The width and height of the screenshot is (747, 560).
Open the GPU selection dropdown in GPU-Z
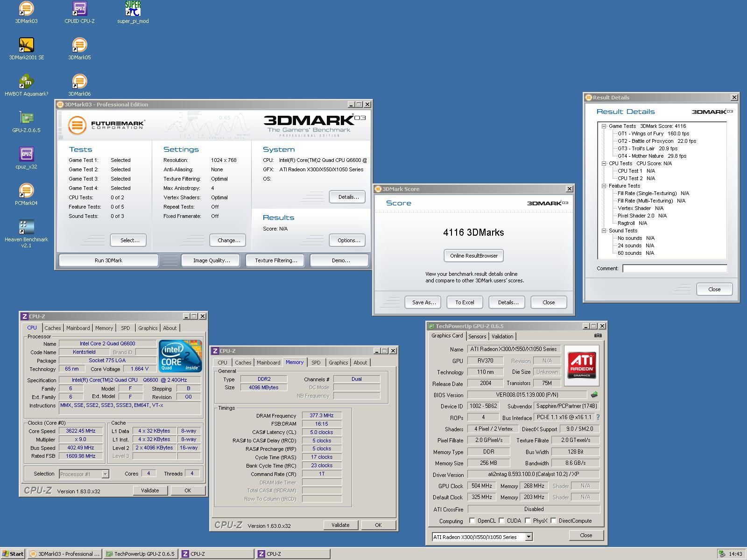pyautogui.click(x=529, y=537)
